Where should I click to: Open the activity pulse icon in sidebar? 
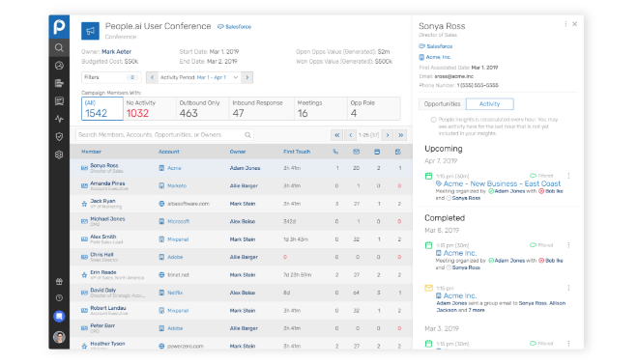point(59,119)
